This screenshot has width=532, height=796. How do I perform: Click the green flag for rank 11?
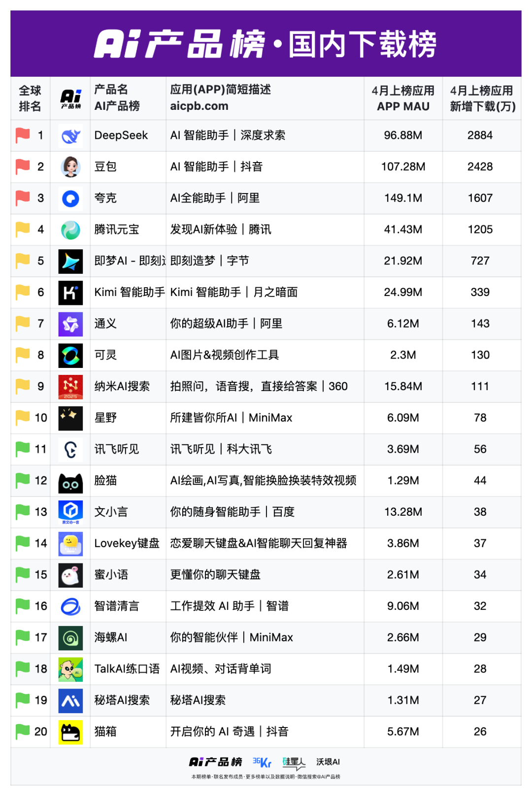point(23,449)
